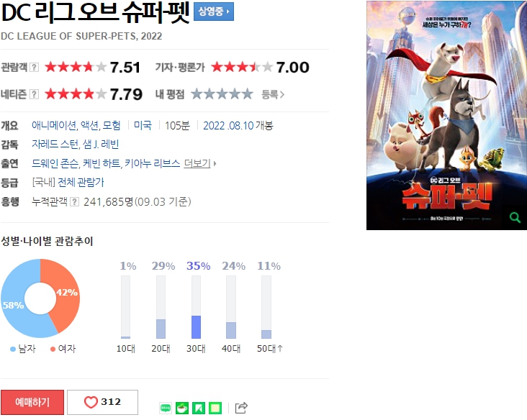Share via the green Naver Post icon
This screenshot has width=527, height=420.
click(199, 408)
